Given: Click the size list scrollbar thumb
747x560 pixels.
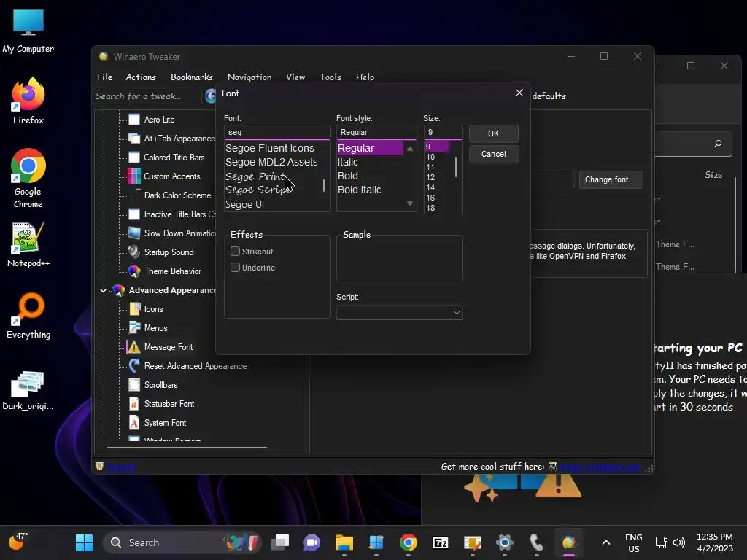Looking at the screenshot, I should pos(456,167).
